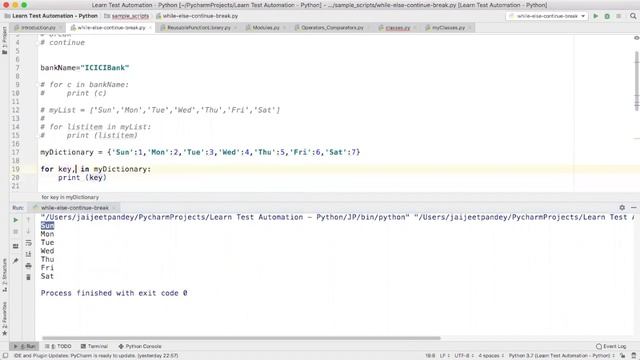Image resolution: width=640 pixels, height=360 pixels.
Task: Click the bankName="ICICIBank" line
Action: coord(84,68)
